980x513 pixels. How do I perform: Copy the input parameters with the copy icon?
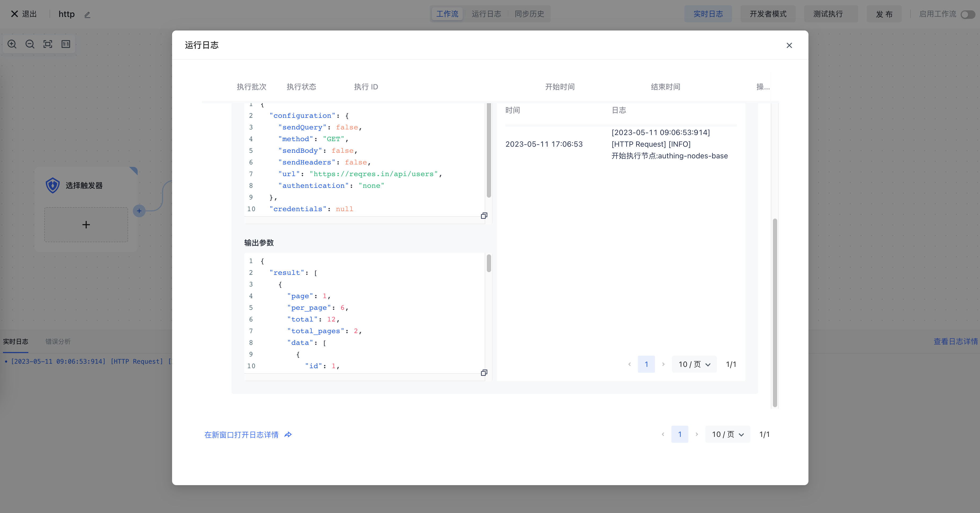pyautogui.click(x=484, y=216)
